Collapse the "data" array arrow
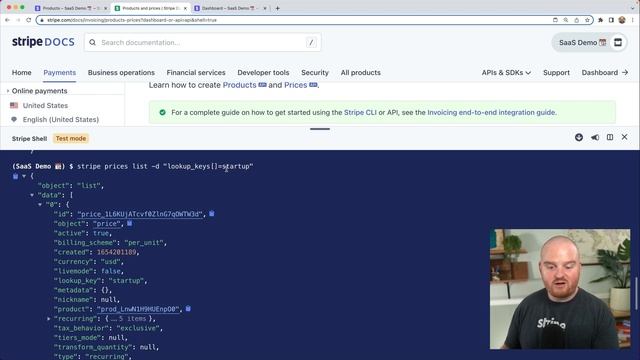Viewport: 640px width, 360px height. click(x=32, y=195)
